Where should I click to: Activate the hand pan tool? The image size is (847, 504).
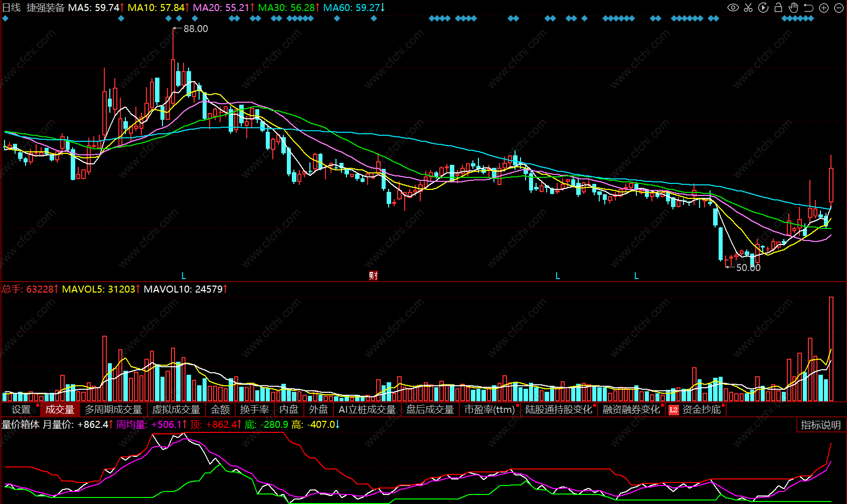pos(793,8)
